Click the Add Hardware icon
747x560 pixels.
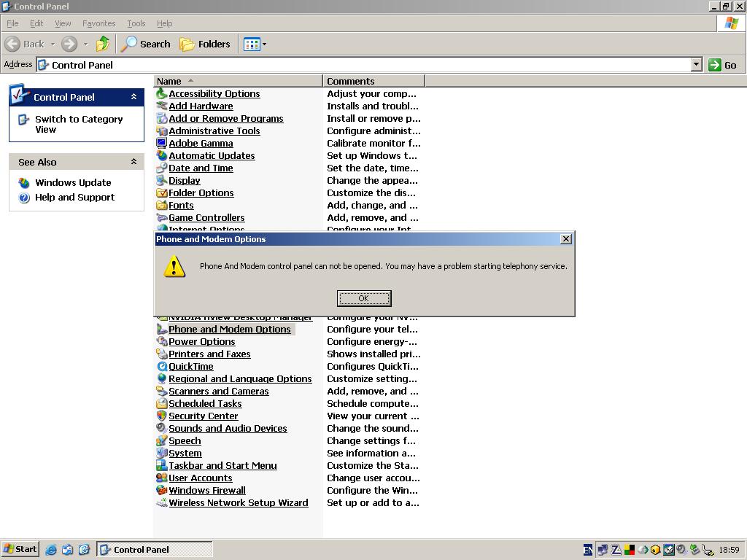pyautogui.click(x=162, y=106)
